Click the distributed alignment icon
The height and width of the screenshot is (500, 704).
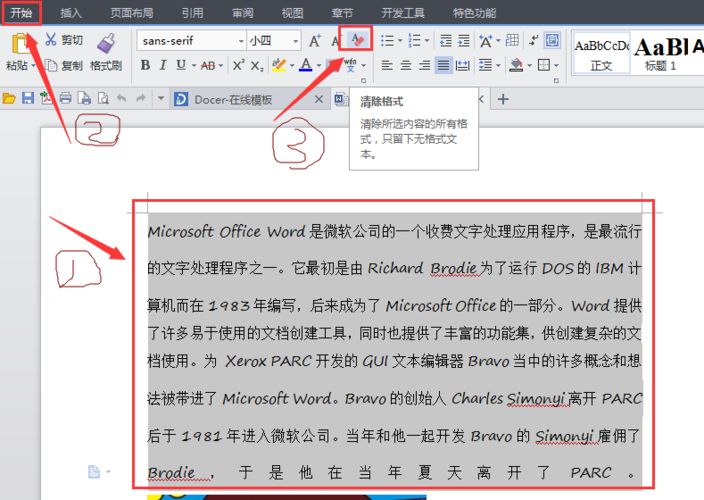tap(462, 66)
